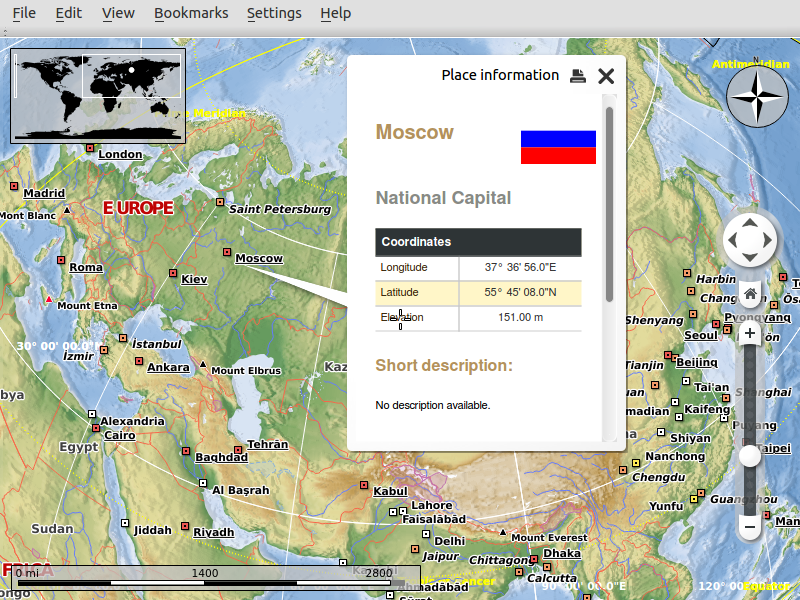
Task: Click the zoom slider handle
Action: click(750, 456)
